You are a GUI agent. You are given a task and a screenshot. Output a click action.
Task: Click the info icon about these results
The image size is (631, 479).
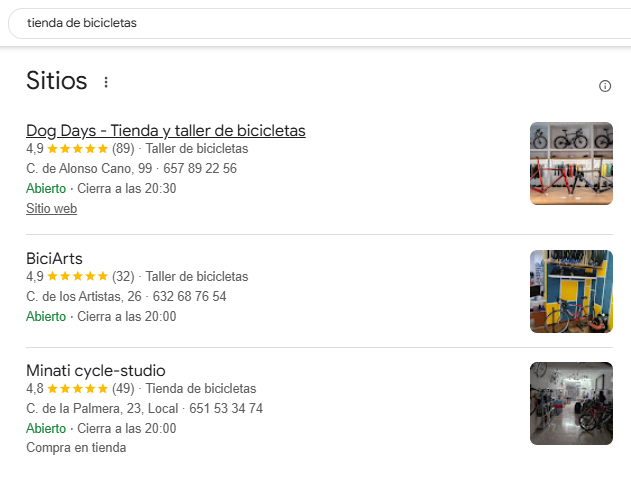click(605, 86)
